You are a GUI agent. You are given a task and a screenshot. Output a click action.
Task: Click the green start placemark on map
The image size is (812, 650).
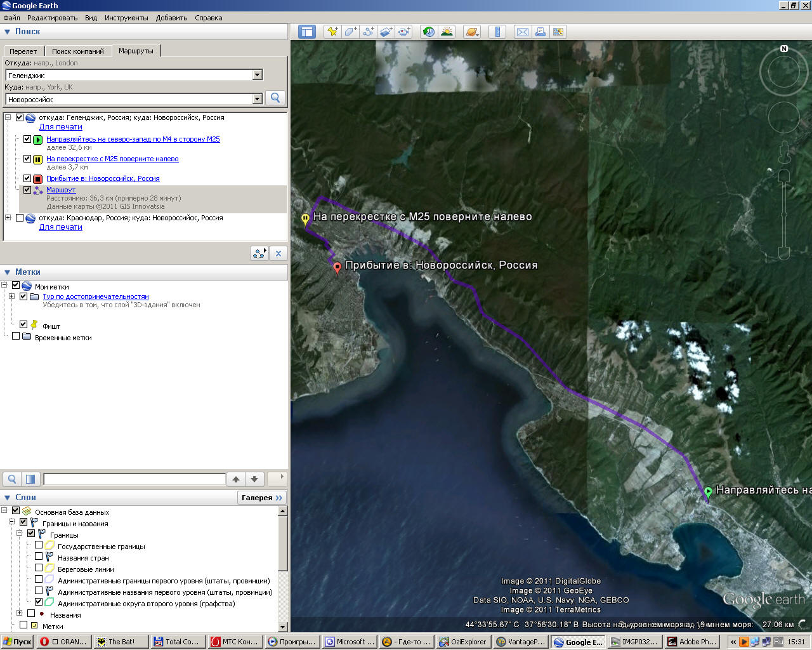pos(708,493)
